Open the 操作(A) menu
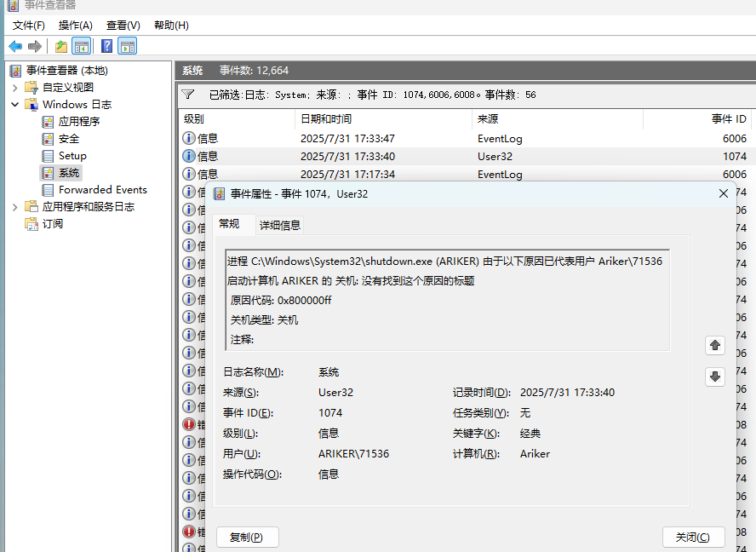The height and width of the screenshot is (552, 756). coord(75,26)
